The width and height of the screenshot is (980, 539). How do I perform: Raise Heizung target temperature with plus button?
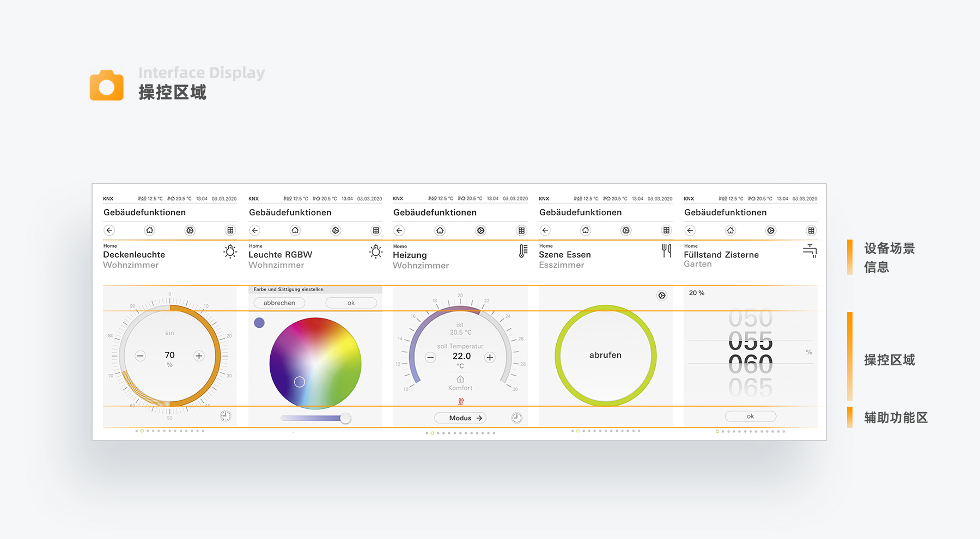tap(490, 357)
